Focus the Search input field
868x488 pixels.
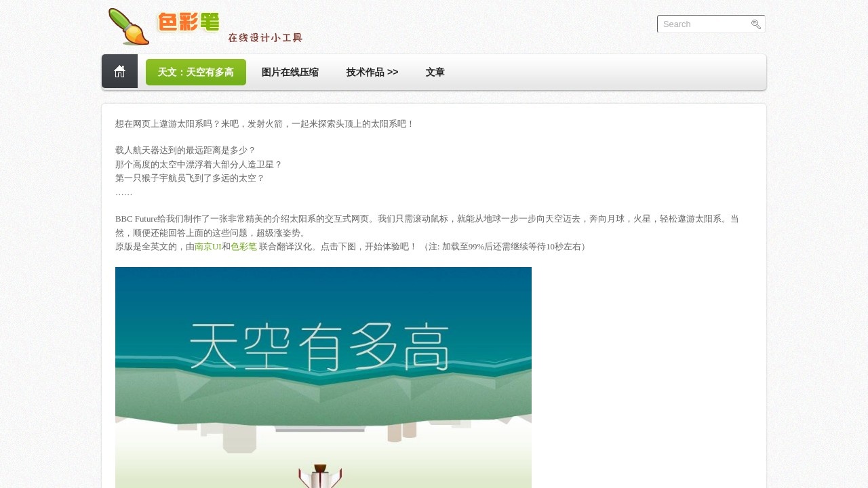click(704, 24)
